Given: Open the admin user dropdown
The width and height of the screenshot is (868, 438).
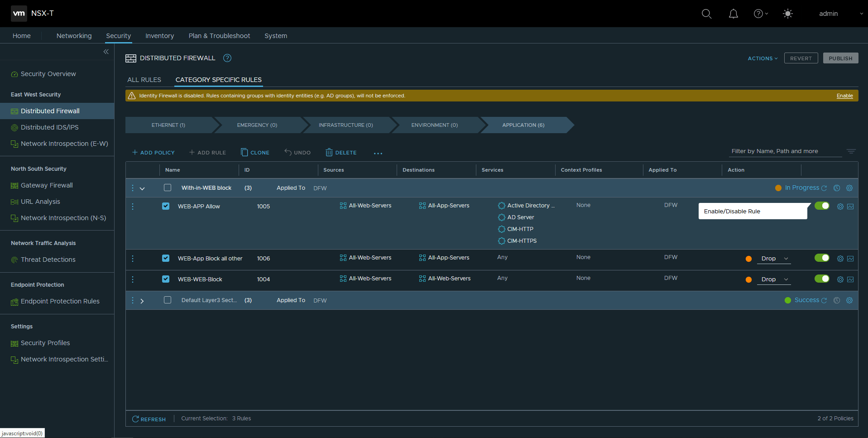Looking at the screenshot, I should coord(840,14).
